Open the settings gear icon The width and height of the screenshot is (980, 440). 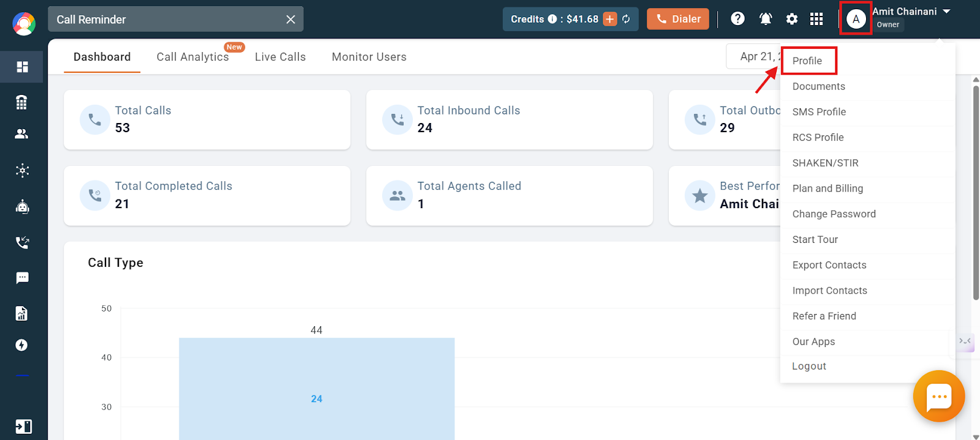coord(792,19)
